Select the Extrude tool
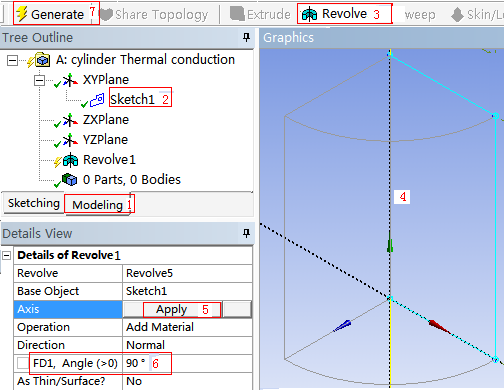This screenshot has height=390, width=504. [260, 14]
